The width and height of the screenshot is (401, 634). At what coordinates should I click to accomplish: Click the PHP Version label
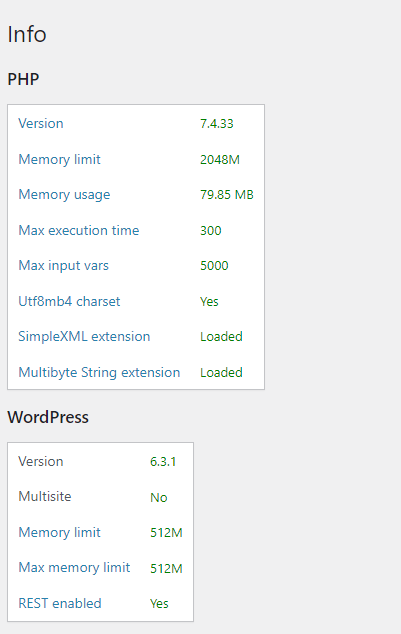point(41,123)
